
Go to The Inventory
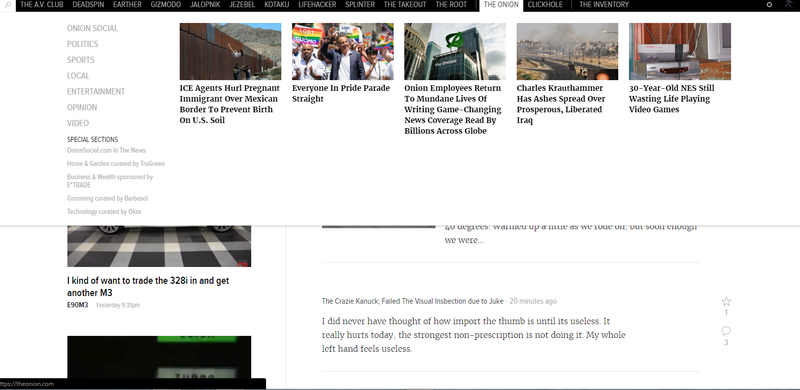coord(604,5)
